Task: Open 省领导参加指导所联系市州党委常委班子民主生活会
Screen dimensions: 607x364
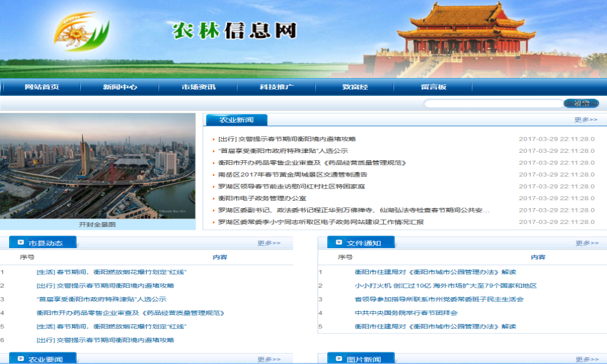Action: 439,299
